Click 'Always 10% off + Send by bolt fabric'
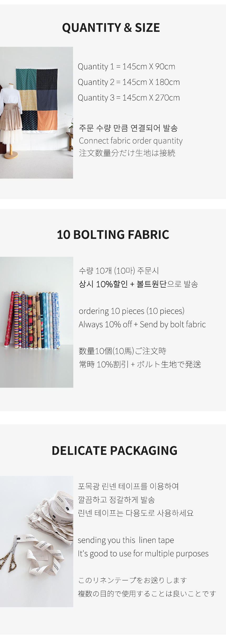 pyautogui.click(x=142, y=324)
